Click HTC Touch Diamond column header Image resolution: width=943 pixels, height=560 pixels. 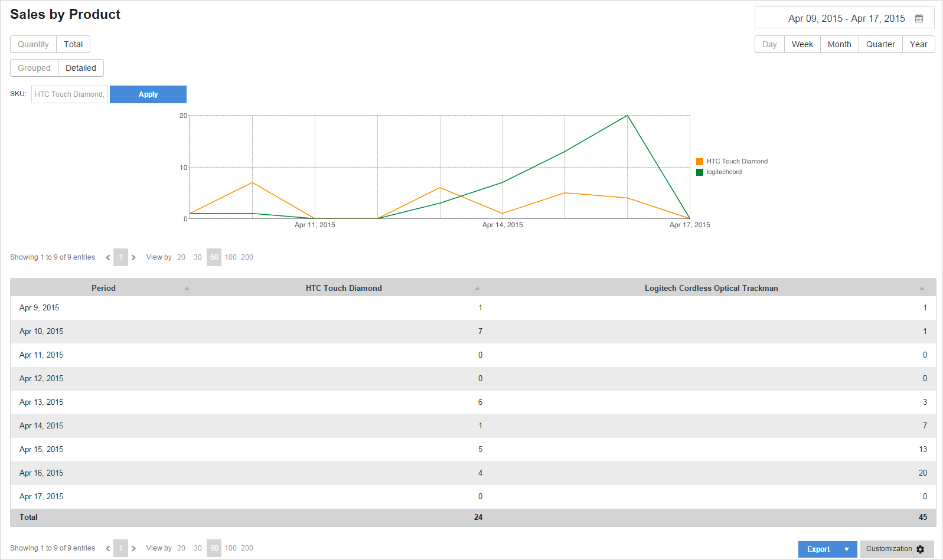pos(344,288)
